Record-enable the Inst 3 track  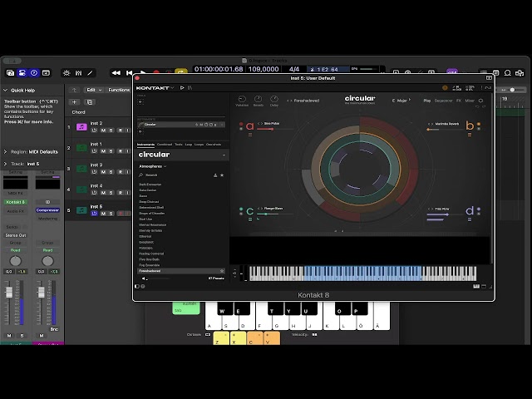(120, 172)
